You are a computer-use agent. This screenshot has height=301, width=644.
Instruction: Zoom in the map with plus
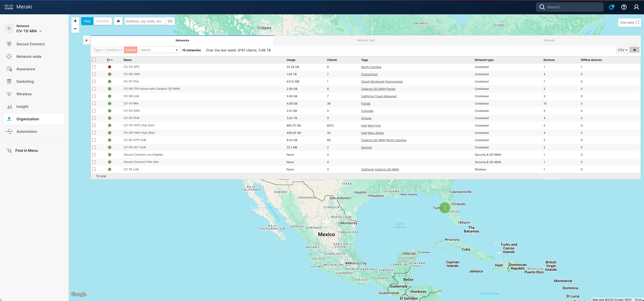point(75,21)
